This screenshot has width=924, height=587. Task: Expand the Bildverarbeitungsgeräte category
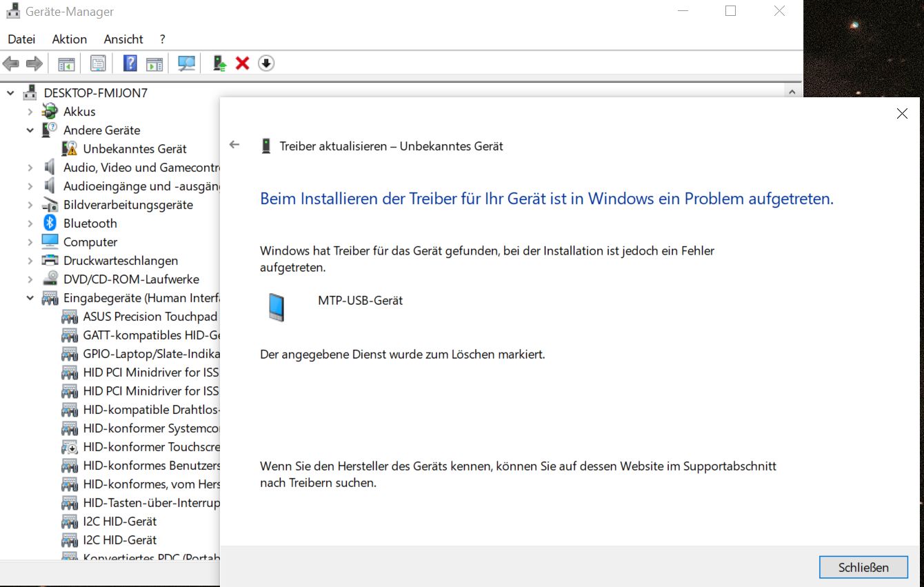click(30, 204)
